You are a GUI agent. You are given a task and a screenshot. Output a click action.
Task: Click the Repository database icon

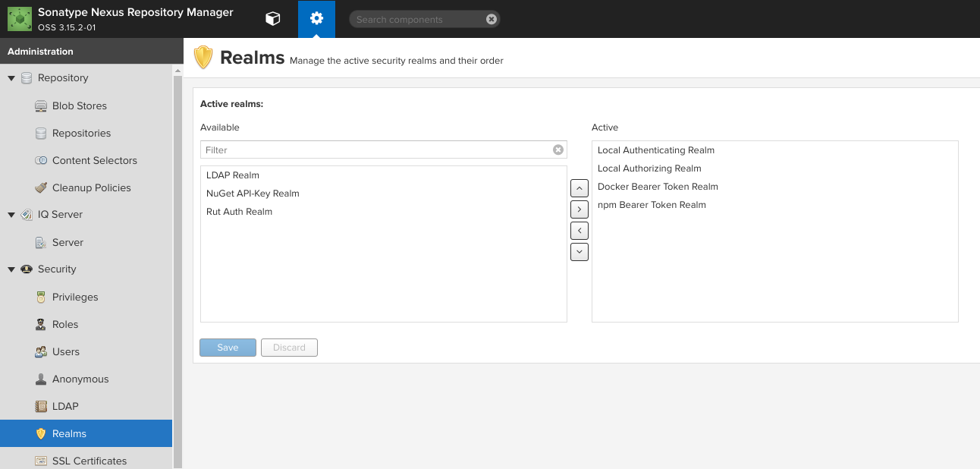tap(27, 78)
